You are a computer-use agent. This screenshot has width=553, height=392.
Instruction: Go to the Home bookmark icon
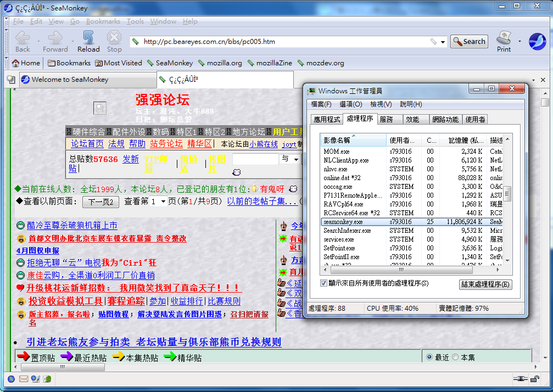[x=15, y=63]
